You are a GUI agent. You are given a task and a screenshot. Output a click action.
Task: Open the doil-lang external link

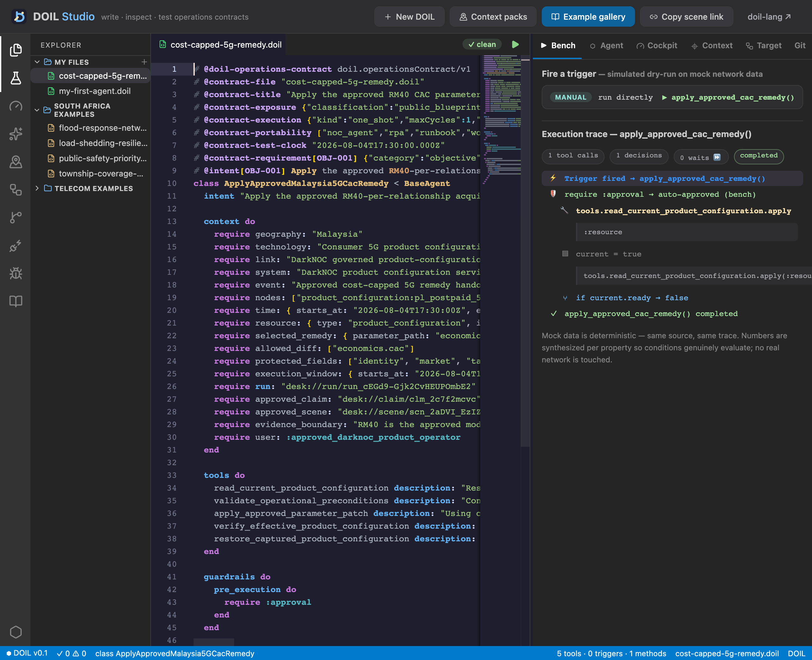coord(769,17)
